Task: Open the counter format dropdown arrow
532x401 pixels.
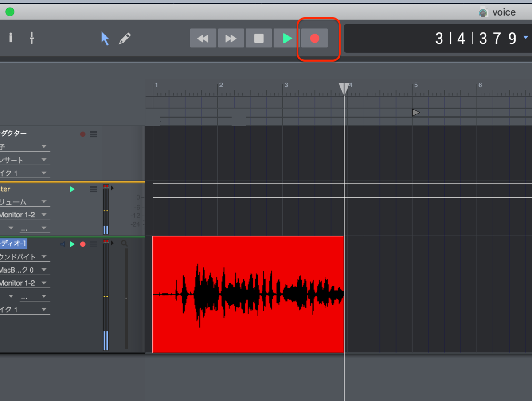Action: pos(526,37)
